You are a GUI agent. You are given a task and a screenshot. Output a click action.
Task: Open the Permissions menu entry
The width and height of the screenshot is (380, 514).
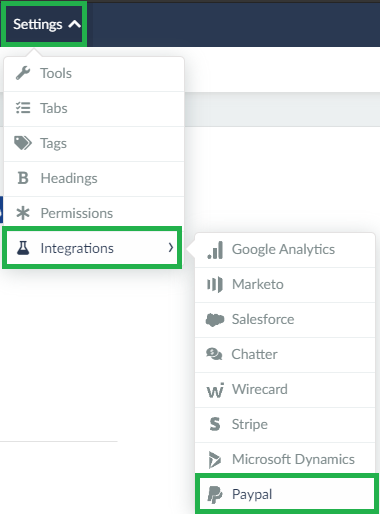94,213
